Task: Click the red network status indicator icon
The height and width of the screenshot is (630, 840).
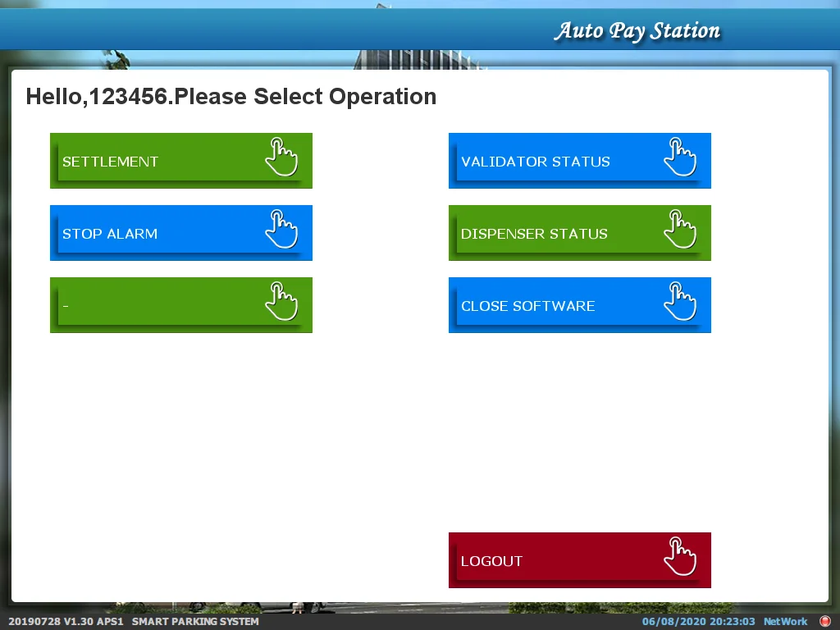Action: 825,622
